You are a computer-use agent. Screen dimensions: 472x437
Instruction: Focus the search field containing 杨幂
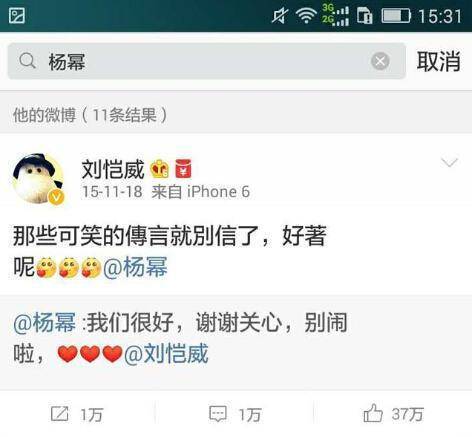(207, 61)
